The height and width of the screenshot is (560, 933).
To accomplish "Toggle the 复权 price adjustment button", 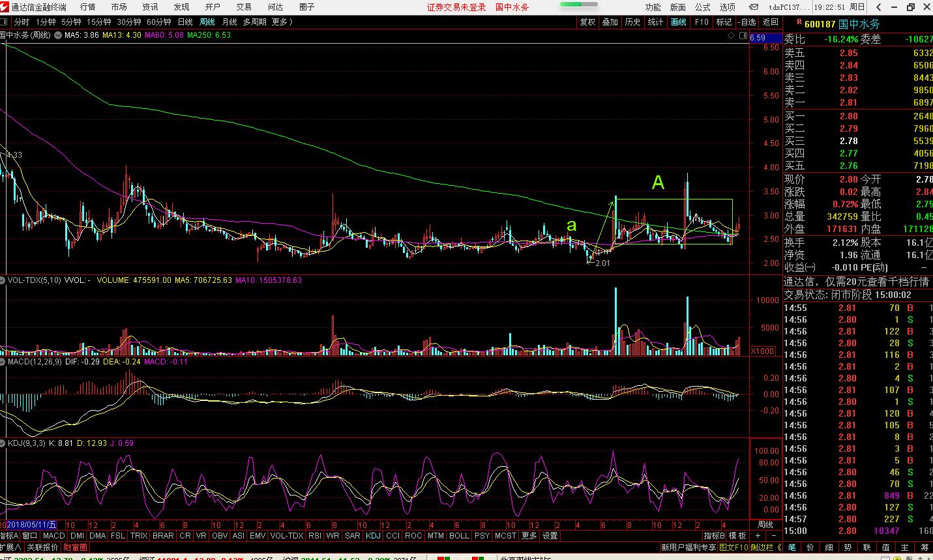I will pyautogui.click(x=587, y=22).
